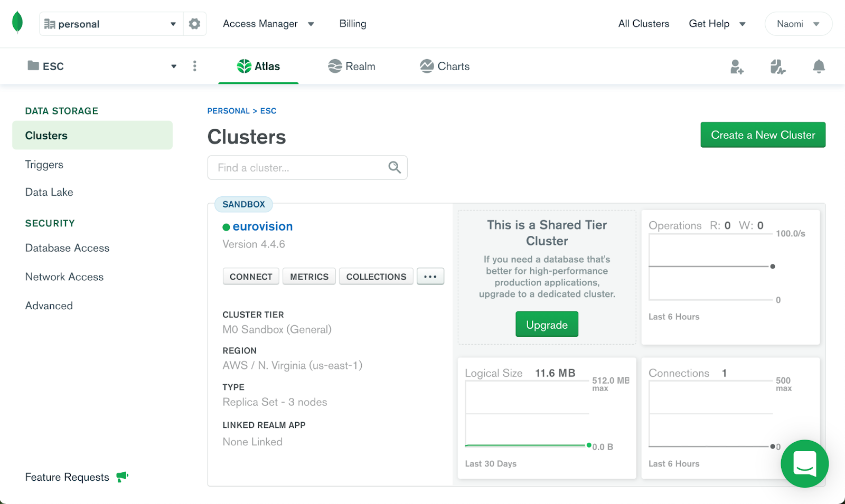Open the Intercom chat bubble
Viewport: 845px width, 504px height.
pos(804,463)
